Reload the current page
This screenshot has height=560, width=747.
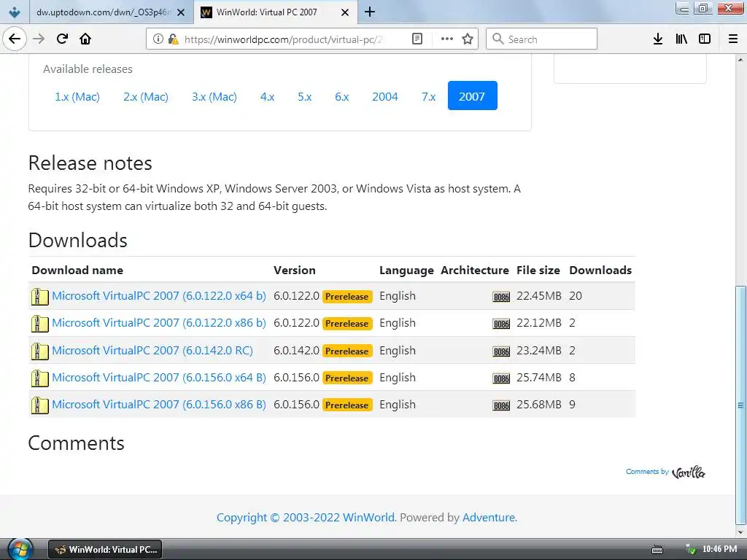tap(62, 39)
